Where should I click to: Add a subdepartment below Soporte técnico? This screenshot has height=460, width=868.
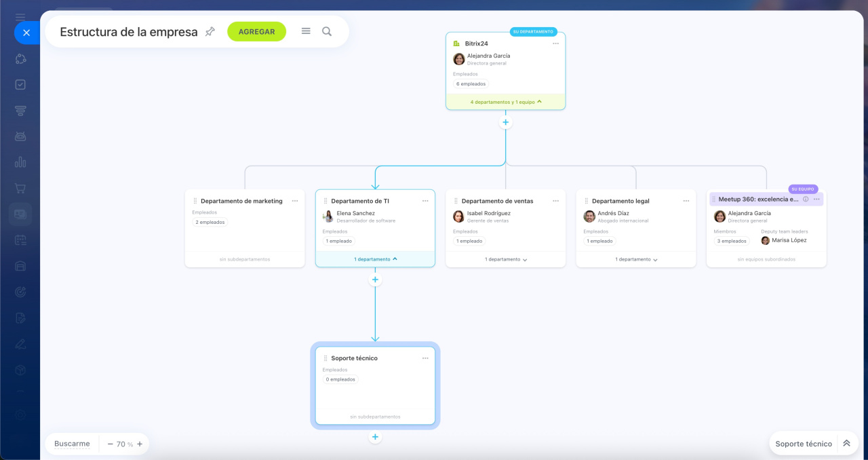point(375,437)
